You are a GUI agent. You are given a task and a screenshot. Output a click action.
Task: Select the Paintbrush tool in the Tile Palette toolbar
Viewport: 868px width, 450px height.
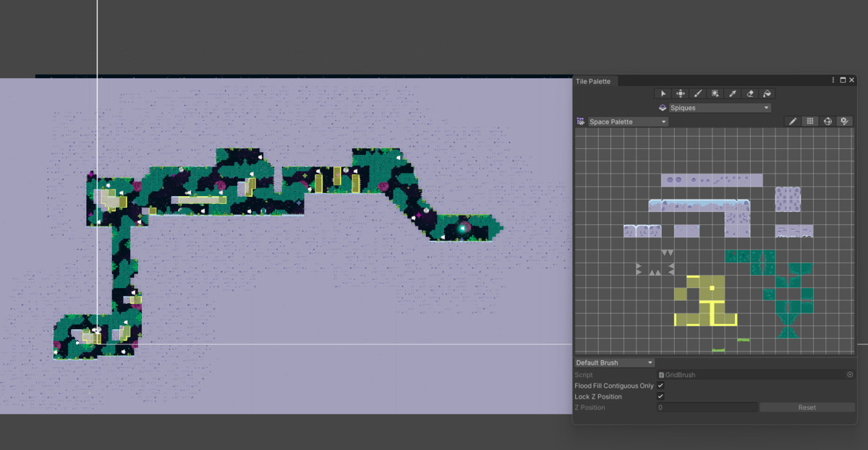(x=697, y=93)
